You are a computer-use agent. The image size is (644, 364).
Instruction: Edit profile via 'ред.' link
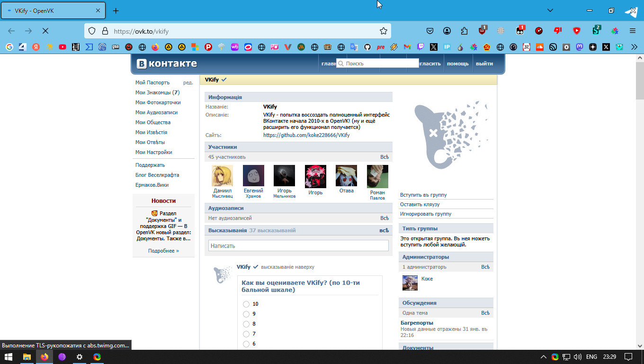pyautogui.click(x=188, y=82)
